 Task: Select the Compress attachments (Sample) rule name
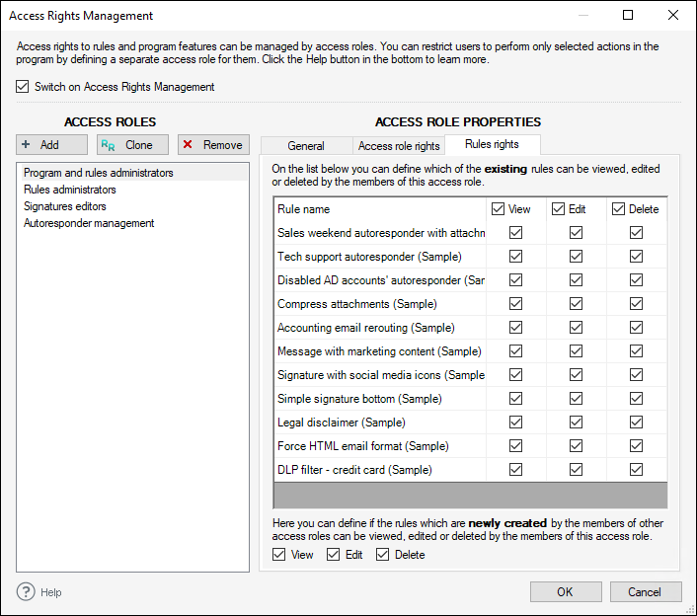coord(357,304)
